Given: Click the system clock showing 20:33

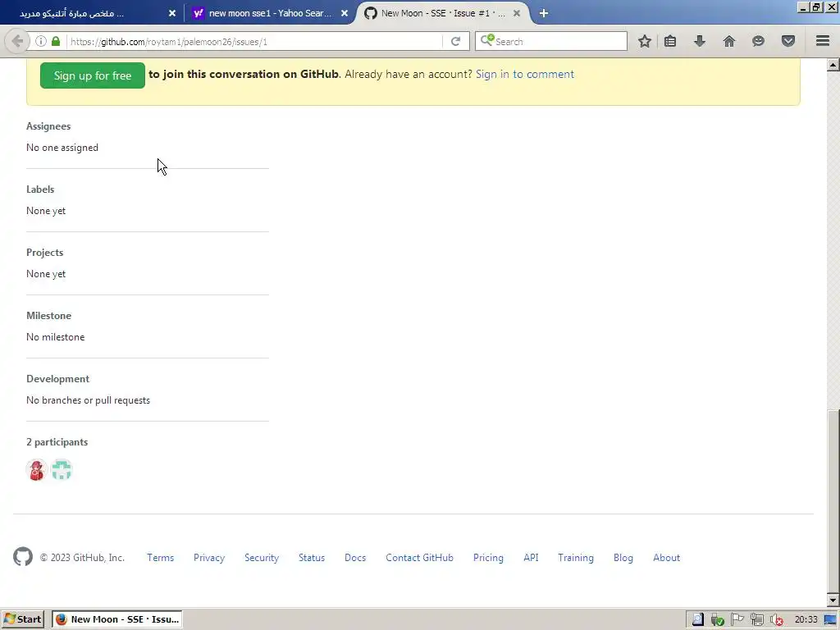Looking at the screenshot, I should point(806,620).
